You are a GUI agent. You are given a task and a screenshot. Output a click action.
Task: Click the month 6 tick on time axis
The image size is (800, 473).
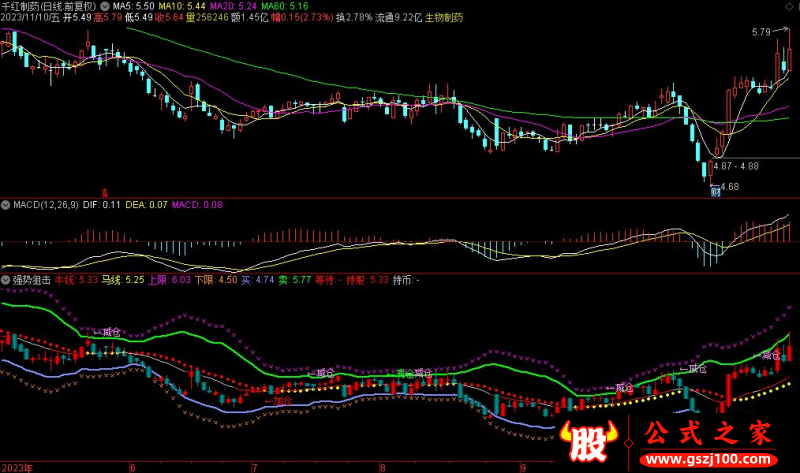click(x=133, y=467)
